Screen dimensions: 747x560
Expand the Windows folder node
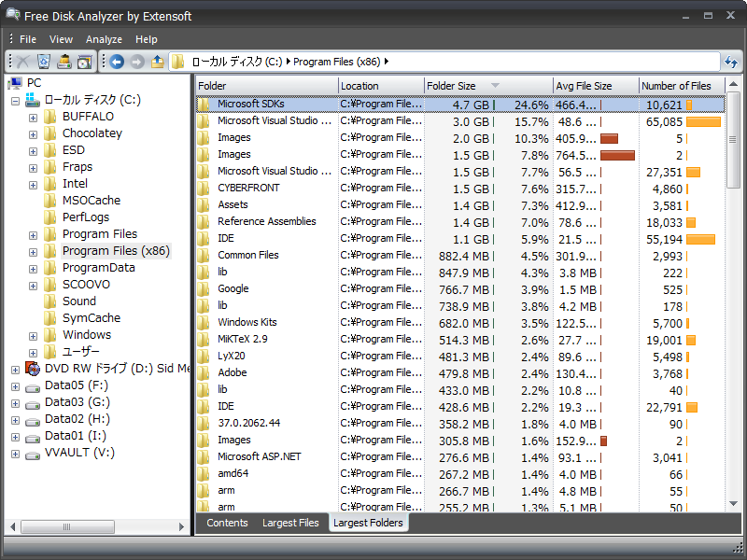pyautogui.click(x=33, y=336)
